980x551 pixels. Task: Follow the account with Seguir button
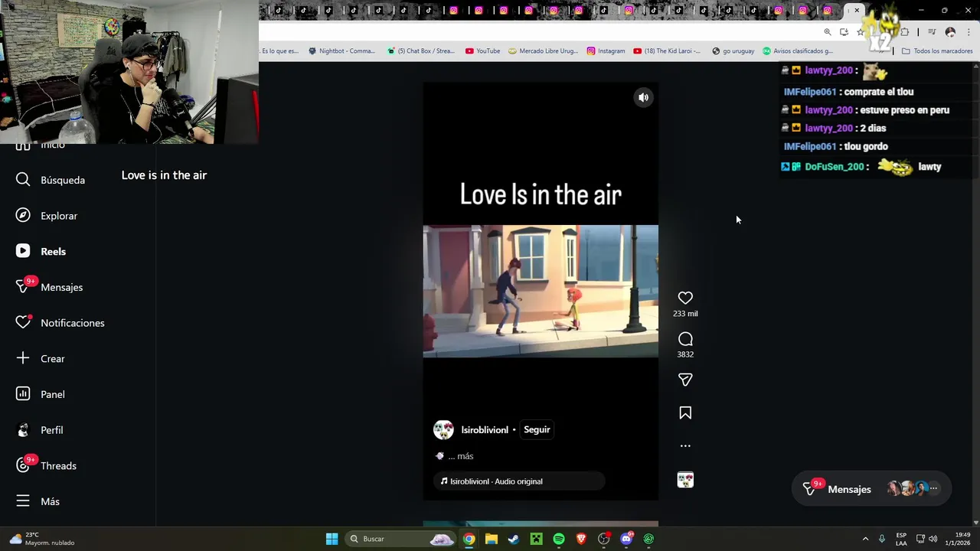click(537, 429)
